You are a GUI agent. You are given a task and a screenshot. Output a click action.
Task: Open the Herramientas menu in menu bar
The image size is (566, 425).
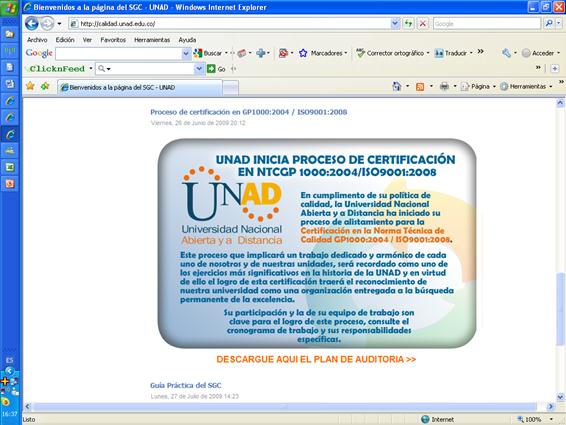(x=152, y=40)
